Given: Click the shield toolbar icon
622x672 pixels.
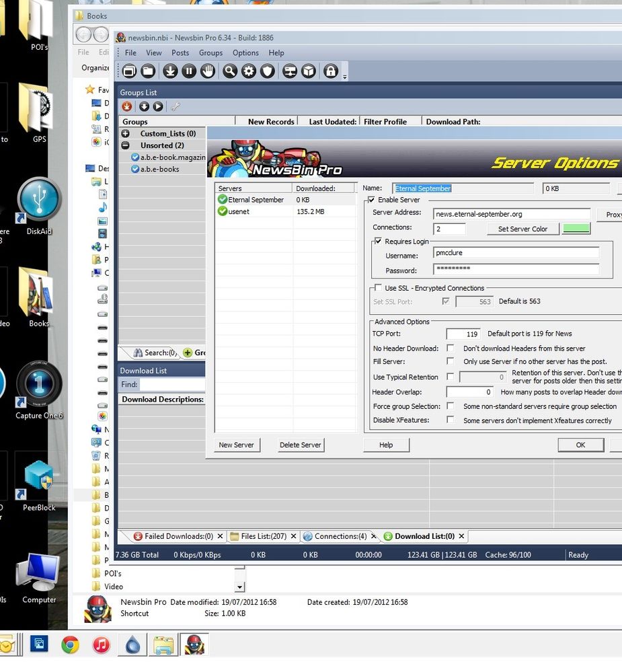Looking at the screenshot, I should (x=268, y=71).
